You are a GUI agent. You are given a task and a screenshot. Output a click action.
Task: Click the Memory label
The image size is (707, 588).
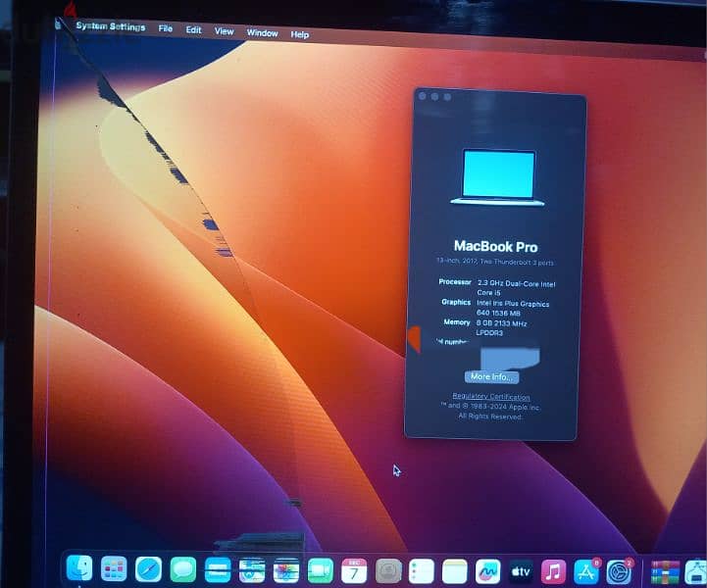coord(457,322)
